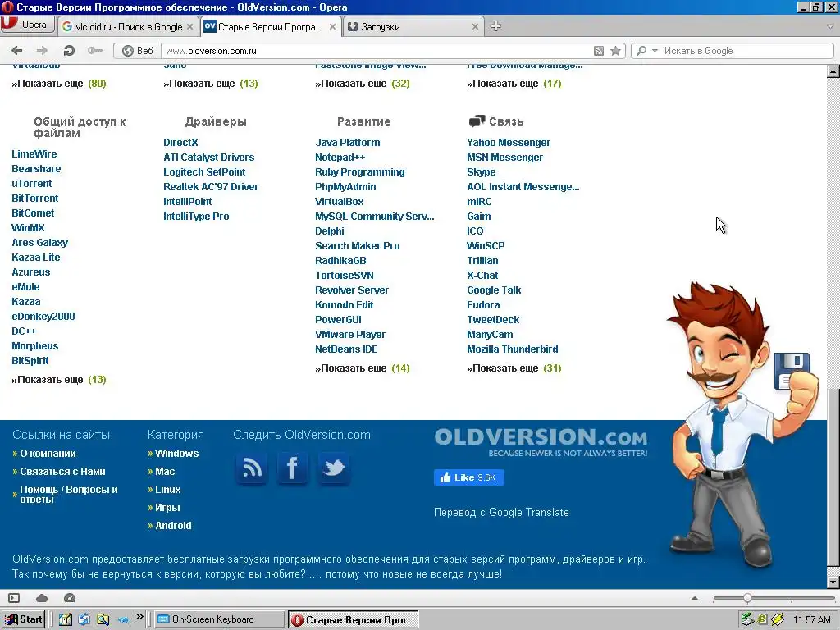Open the footer RSS feed icon

coord(252,468)
